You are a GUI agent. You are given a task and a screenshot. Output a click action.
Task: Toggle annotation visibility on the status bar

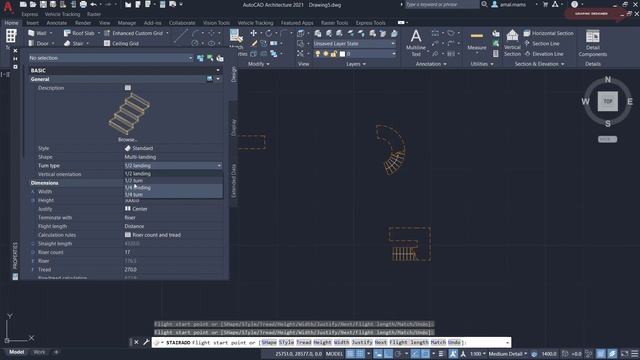pos(453,353)
